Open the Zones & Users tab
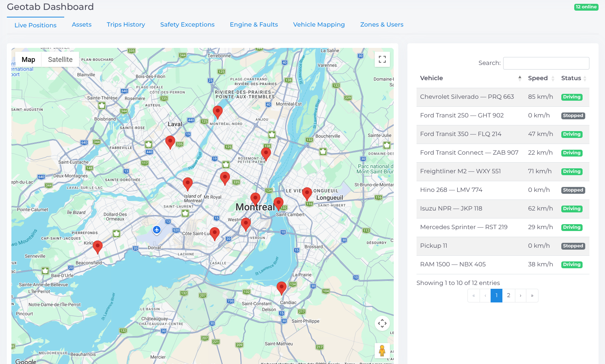 [x=382, y=24]
